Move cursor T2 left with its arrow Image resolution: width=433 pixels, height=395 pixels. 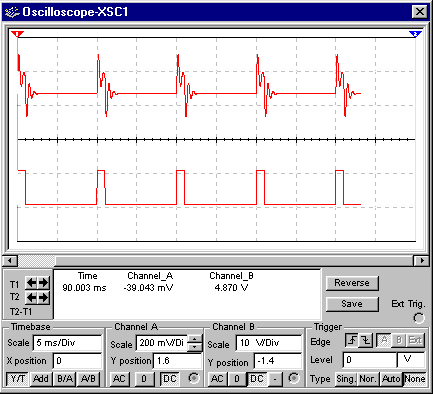coord(32,297)
